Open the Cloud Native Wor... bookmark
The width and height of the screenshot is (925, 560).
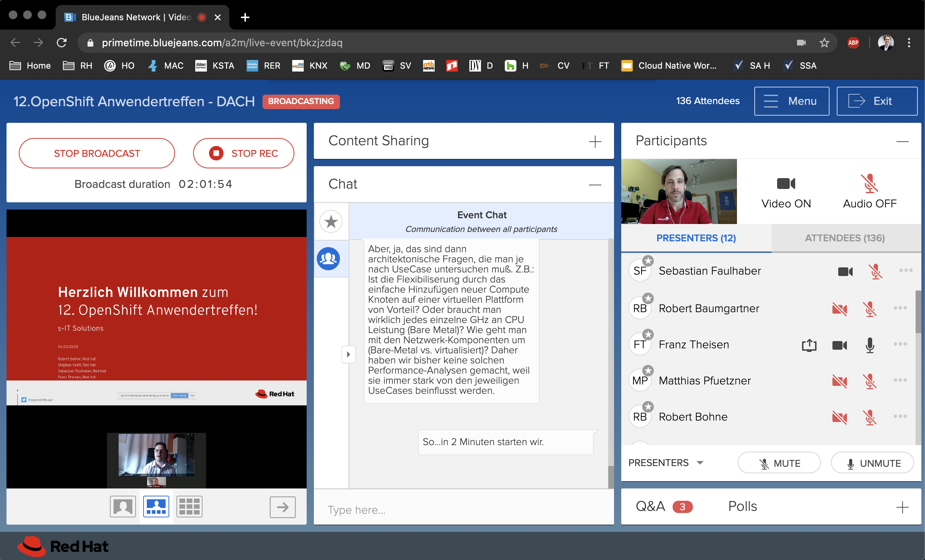point(668,66)
